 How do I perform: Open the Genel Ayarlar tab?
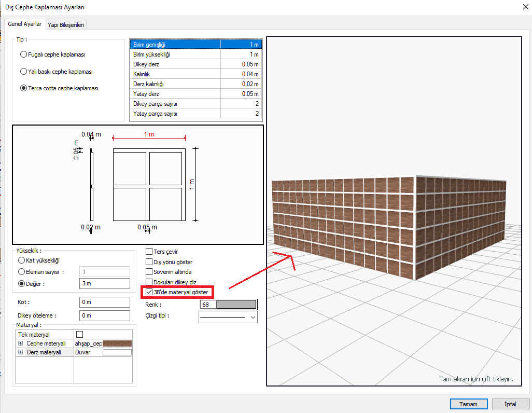(x=24, y=24)
